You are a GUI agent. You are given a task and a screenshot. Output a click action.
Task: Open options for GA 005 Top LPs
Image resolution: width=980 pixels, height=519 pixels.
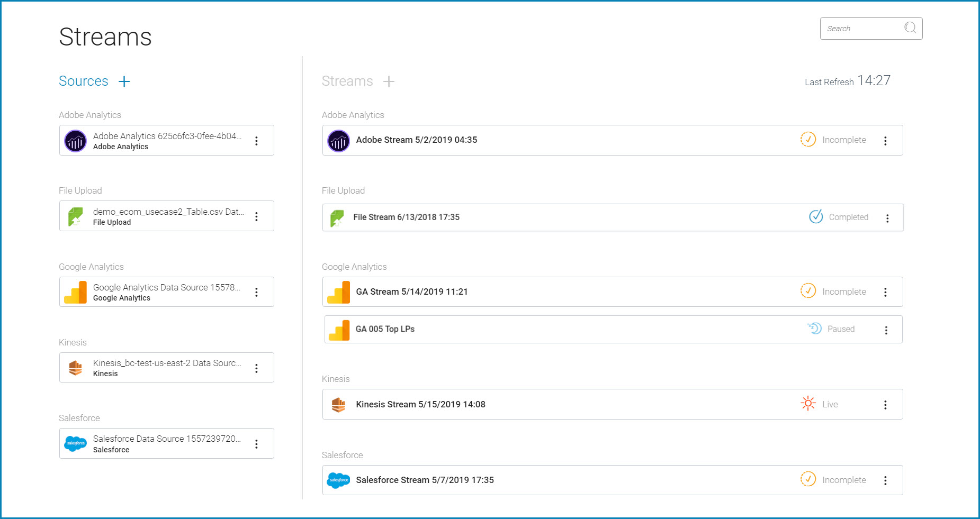click(x=886, y=330)
